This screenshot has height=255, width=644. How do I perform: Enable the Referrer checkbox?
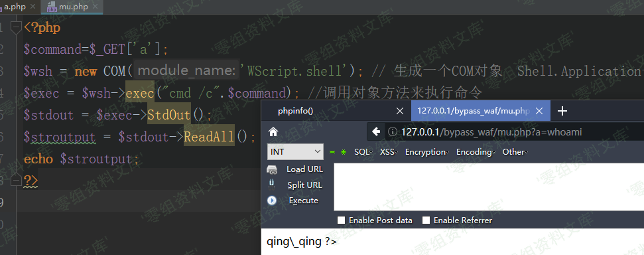pyautogui.click(x=426, y=220)
